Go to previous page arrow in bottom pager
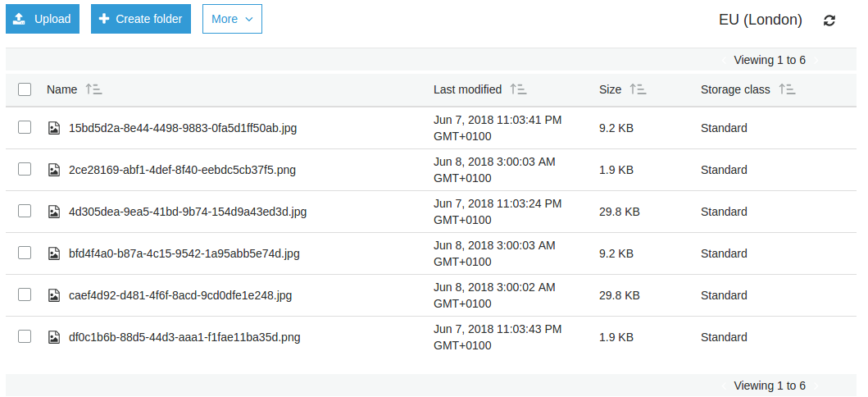This screenshot has height=397, width=868. coord(724,386)
